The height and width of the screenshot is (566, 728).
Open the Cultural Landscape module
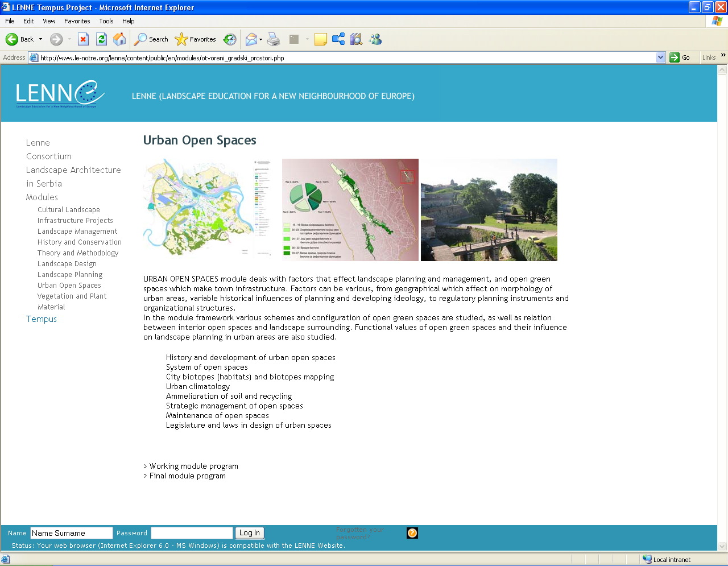(69, 210)
